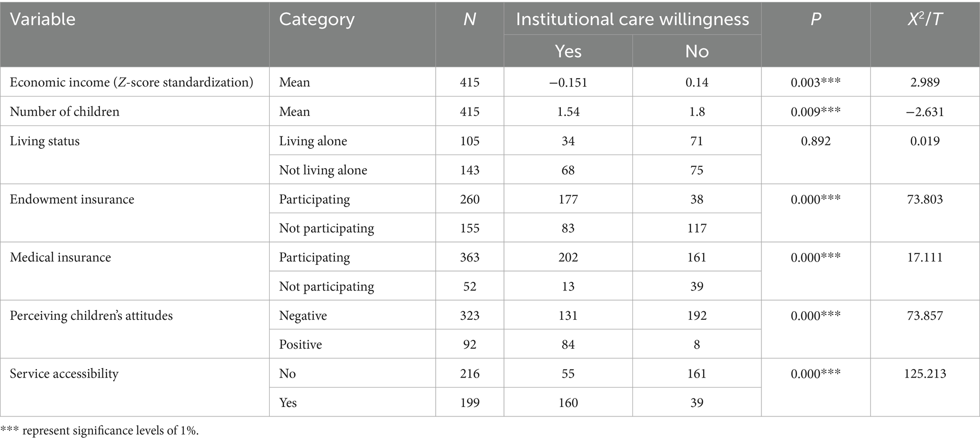Click the 125.213 chi-square value
Viewport: 980px width, 442px height.
tap(925, 374)
